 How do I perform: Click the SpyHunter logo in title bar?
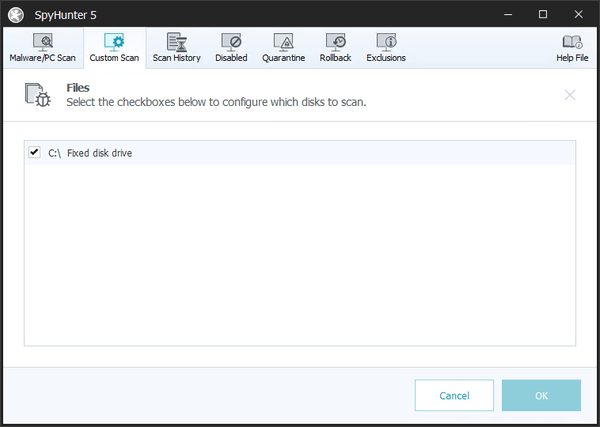pyautogui.click(x=16, y=14)
